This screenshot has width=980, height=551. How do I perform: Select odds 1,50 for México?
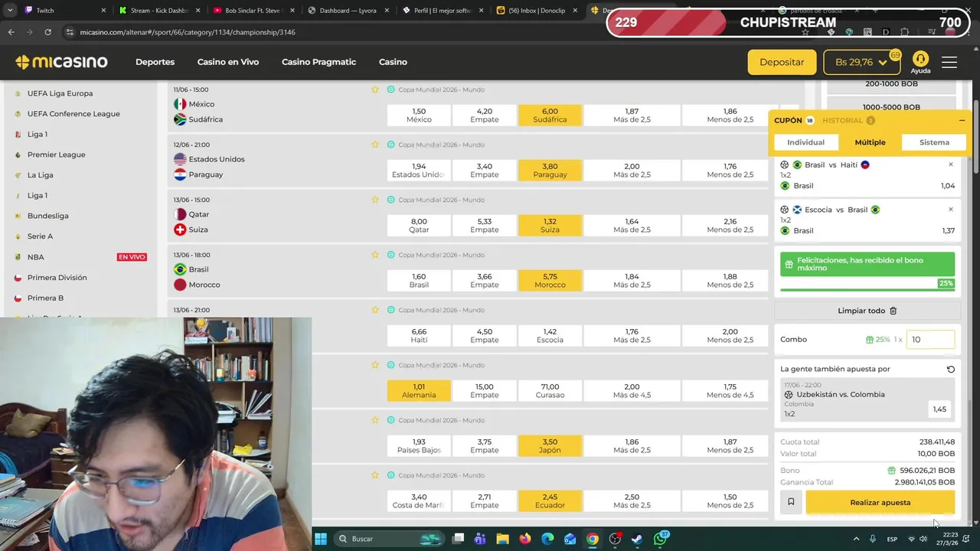[419, 115]
